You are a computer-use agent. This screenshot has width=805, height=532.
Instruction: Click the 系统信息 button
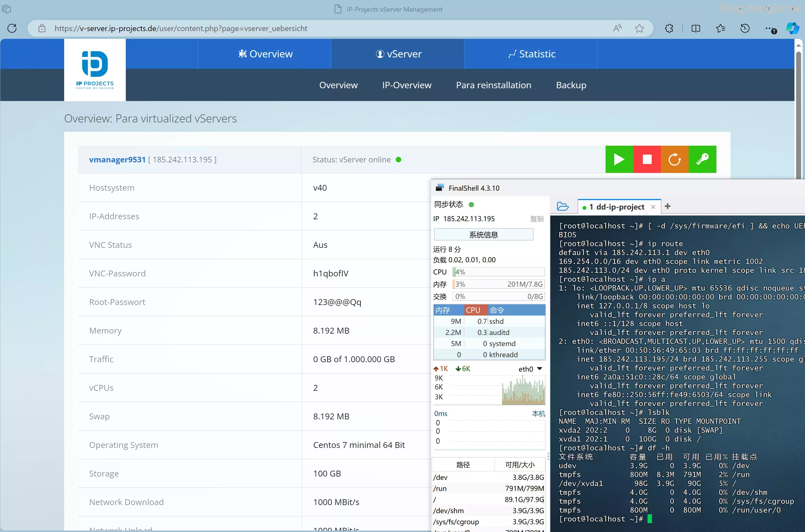(x=483, y=235)
